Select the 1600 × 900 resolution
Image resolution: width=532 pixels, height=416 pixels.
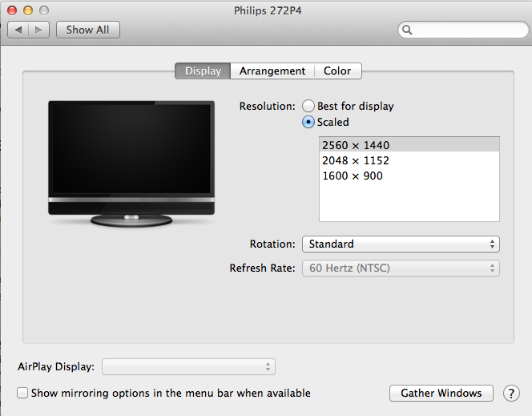coord(409,176)
